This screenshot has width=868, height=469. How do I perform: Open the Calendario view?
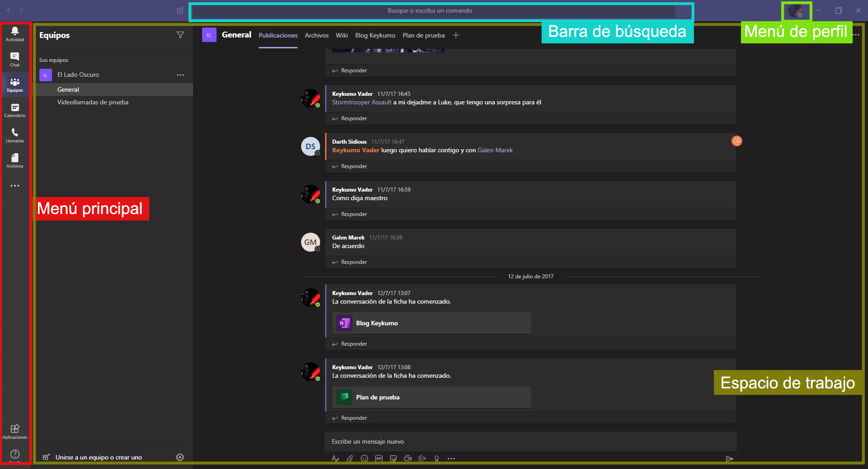(15, 110)
